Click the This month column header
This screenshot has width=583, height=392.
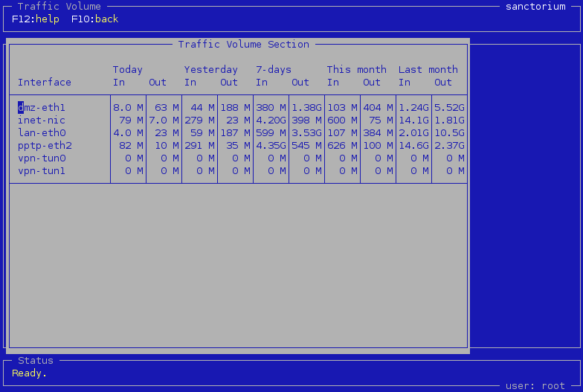[357, 70]
